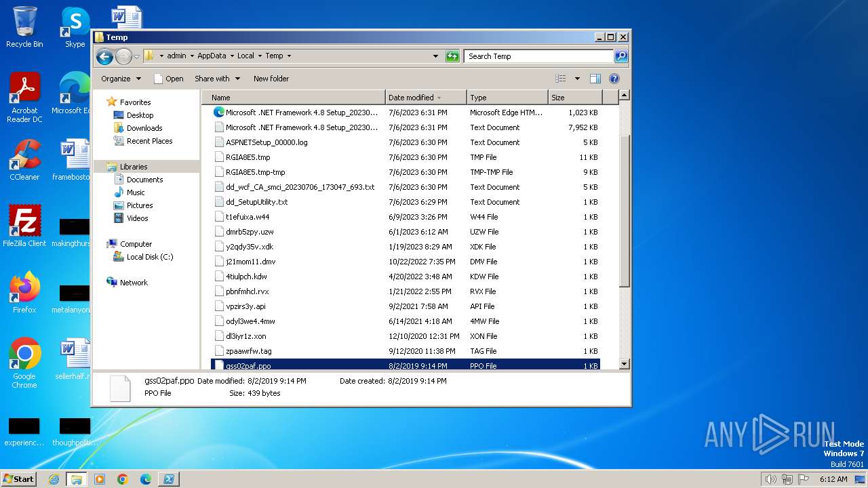The image size is (868, 488).
Task: Select the Acrobat Reader DC desktop icon
Action: pos(24,98)
